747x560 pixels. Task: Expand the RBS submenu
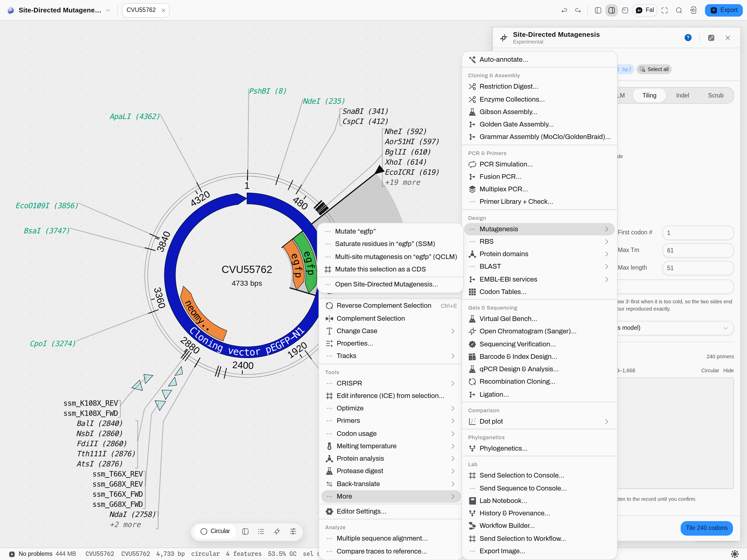[x=539, y=241]
